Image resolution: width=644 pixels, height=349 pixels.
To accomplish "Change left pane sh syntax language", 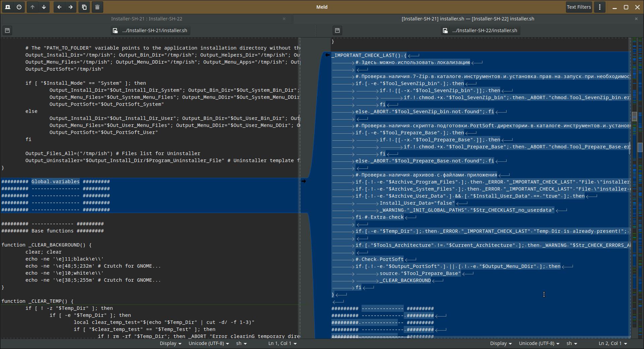I will 241,343.
